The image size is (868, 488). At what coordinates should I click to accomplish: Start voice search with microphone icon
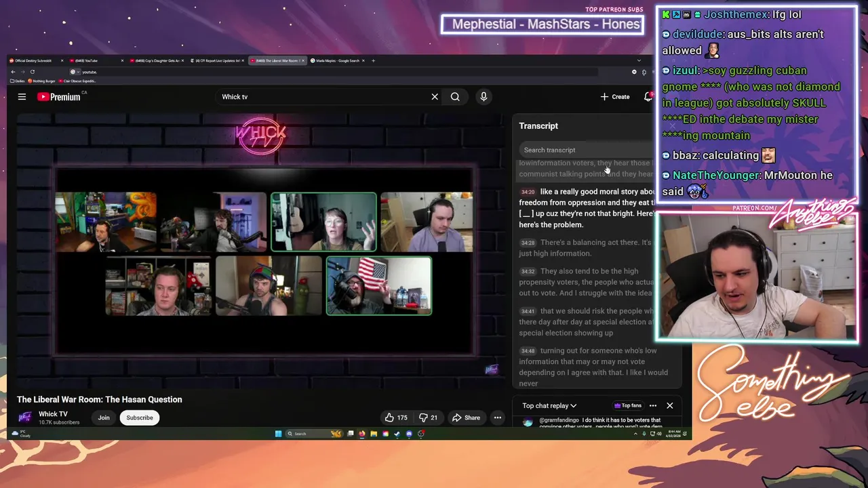(484, 97)
